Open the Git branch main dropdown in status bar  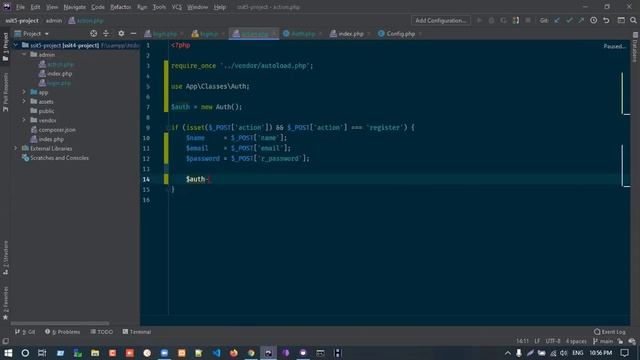coord(602,341)
